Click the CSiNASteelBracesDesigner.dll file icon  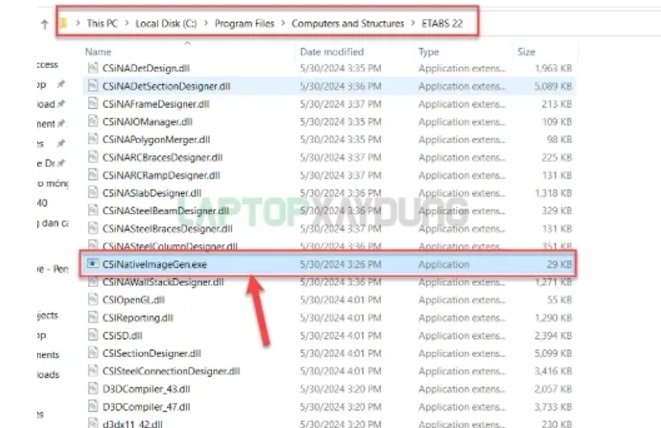point(93,228)
